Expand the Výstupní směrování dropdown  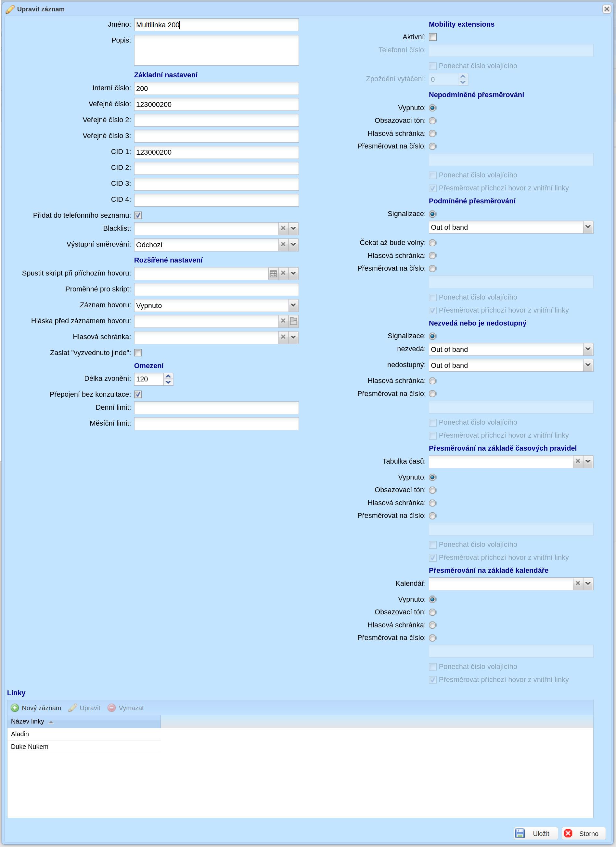click(x=294, y=245)
